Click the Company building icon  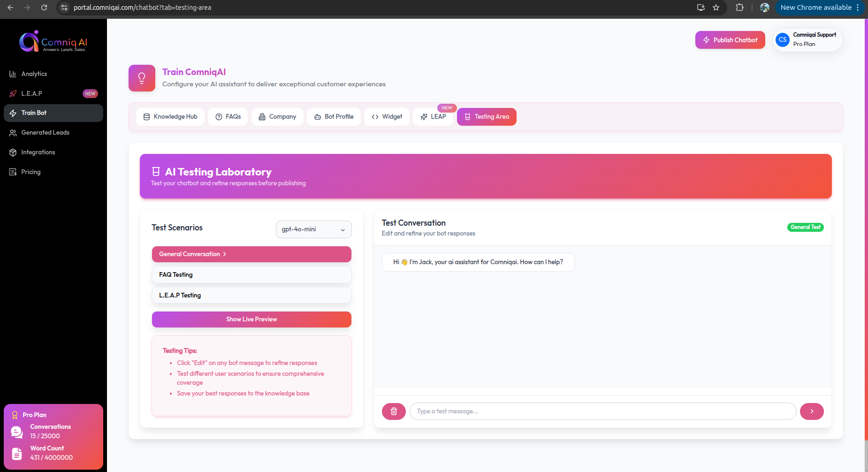[262, 117]
